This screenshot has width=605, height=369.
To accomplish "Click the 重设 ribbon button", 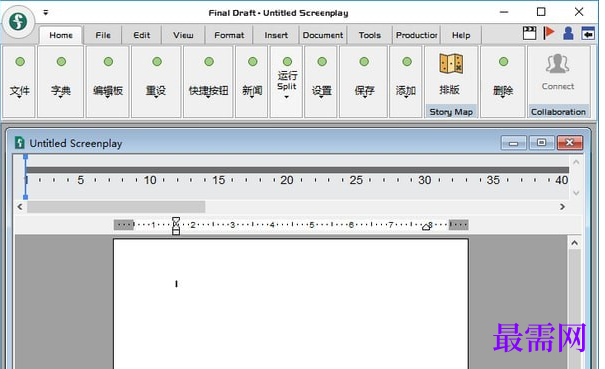I will click(156, 81).
